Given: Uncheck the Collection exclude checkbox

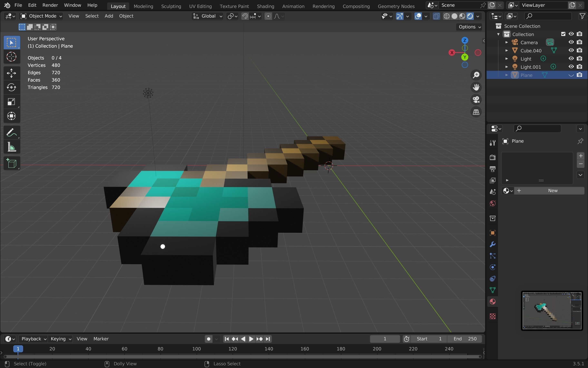Looking at the screenshot, I should 563,34.
